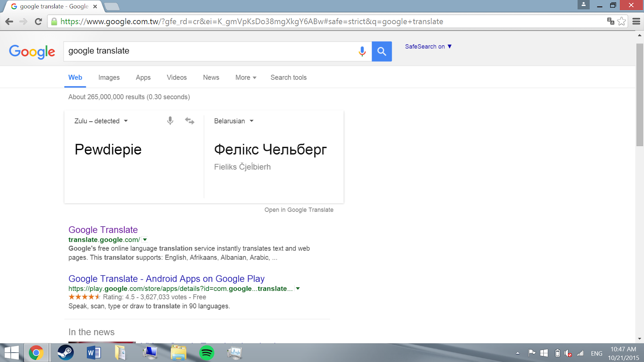Click the Феликс Чельберг translated text
This screenshot has height=362, width=644.
click(270, 150)
